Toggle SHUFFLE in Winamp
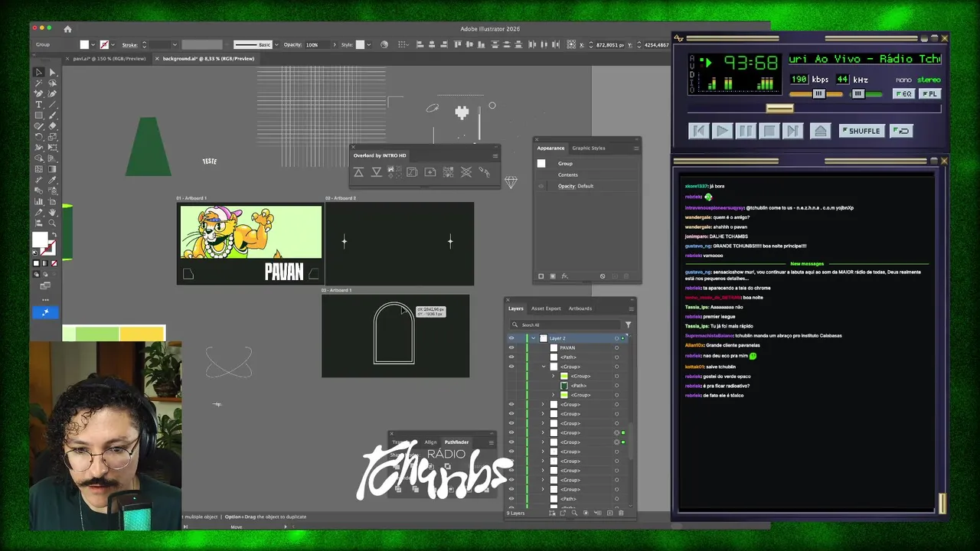980x551 pixels. tap(862, 131)
